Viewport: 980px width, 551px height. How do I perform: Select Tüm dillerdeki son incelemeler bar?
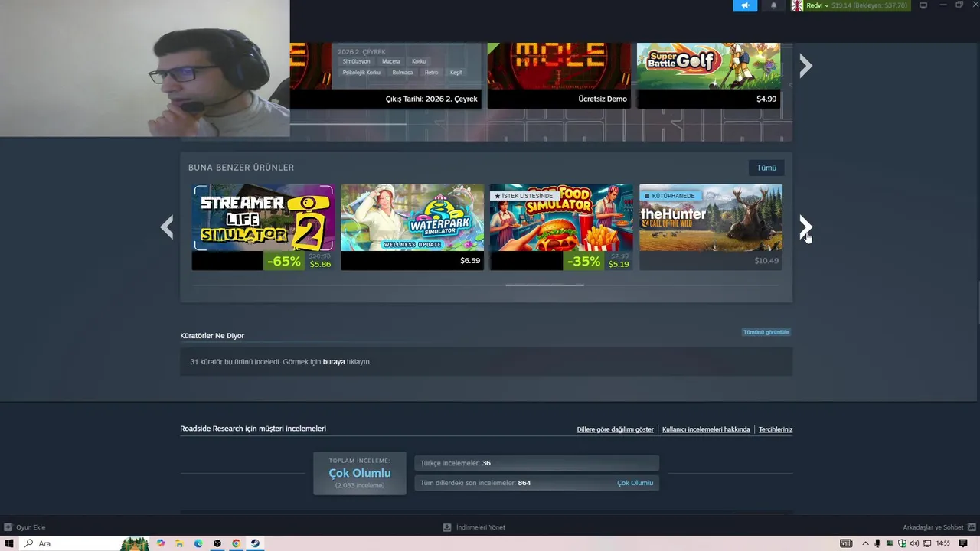click(x=537, y=483)
